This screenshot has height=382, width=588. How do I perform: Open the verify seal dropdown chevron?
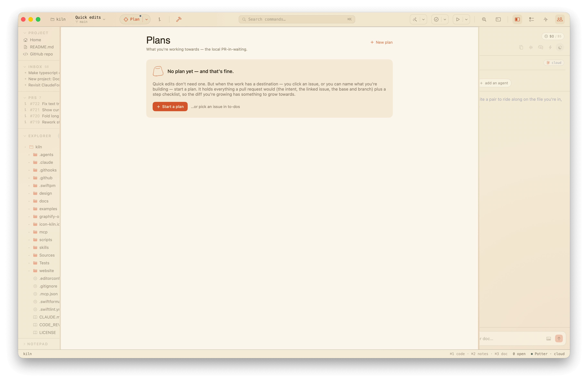click(445, 19)
